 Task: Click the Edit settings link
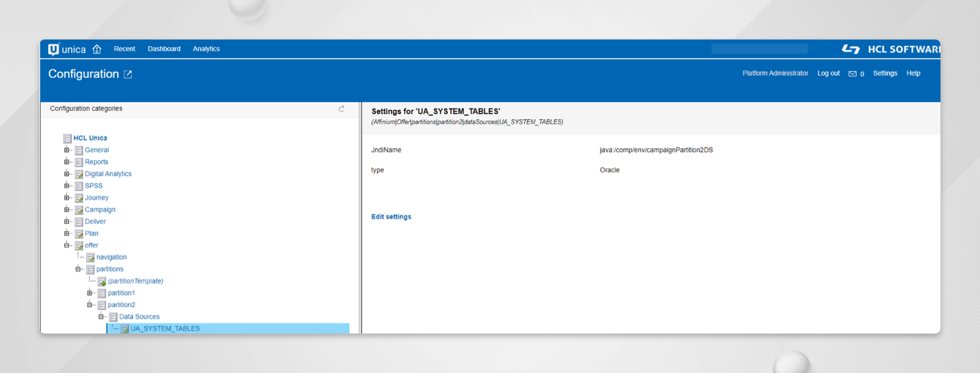click(391, 217)
